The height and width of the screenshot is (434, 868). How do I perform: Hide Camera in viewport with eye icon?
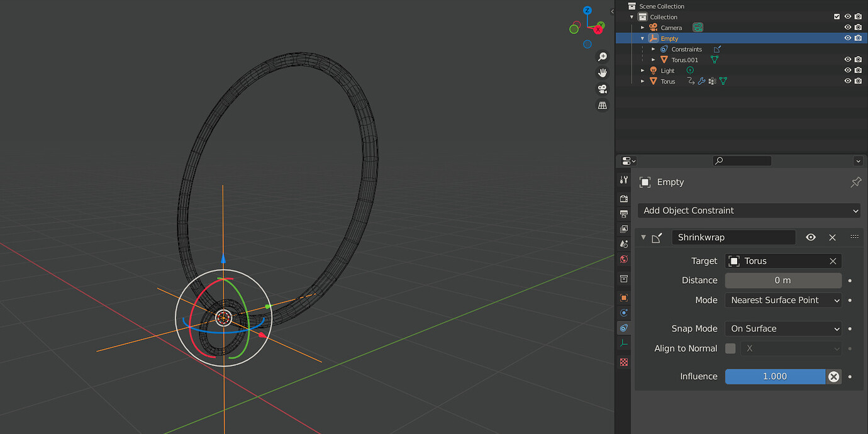pyautogui.click(x=847, y=28)
